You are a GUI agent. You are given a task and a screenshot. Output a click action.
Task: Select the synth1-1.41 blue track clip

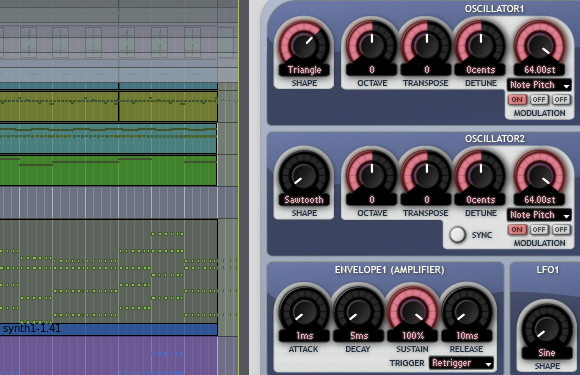pyautogui.click(x=108, y=329)
